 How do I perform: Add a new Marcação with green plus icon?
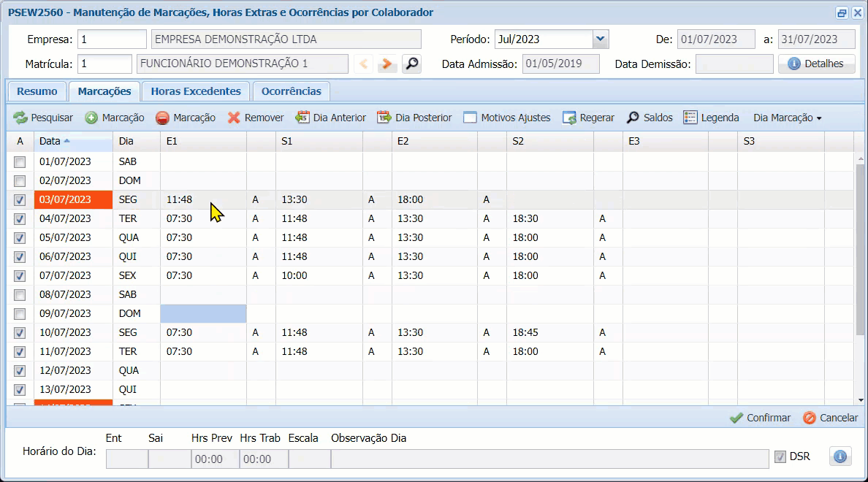click(x=91, y=118)
